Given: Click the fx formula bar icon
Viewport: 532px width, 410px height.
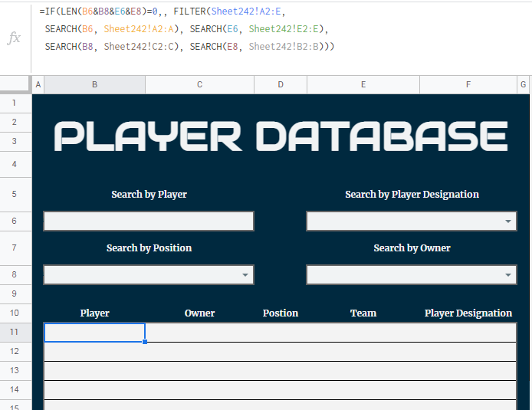Looking at the screenshot, I should [14, 38].
